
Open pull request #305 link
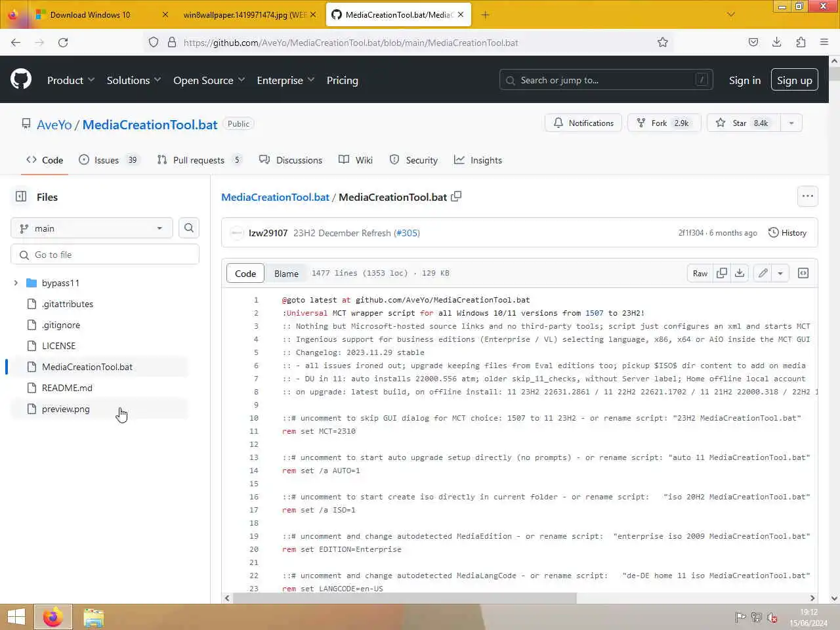(407, 233)
